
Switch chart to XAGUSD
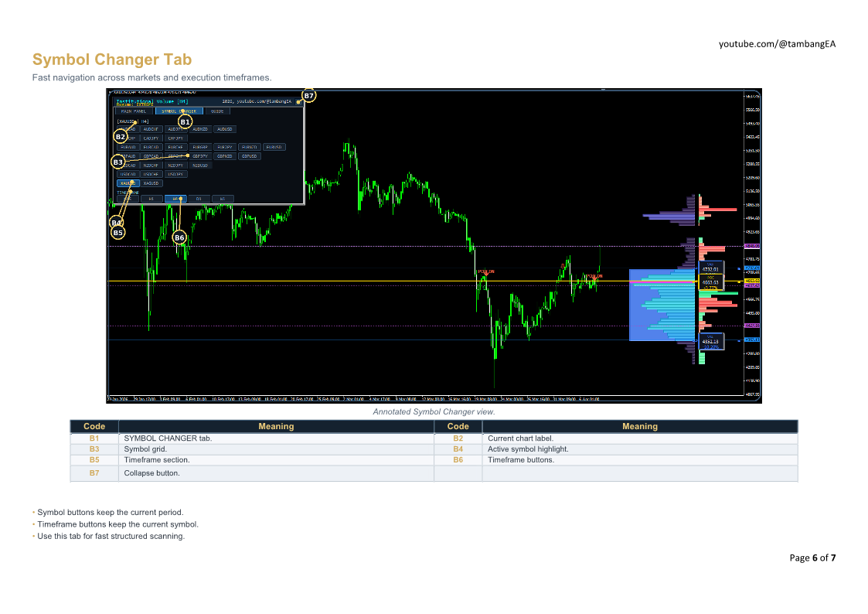(x=151, y=183)
